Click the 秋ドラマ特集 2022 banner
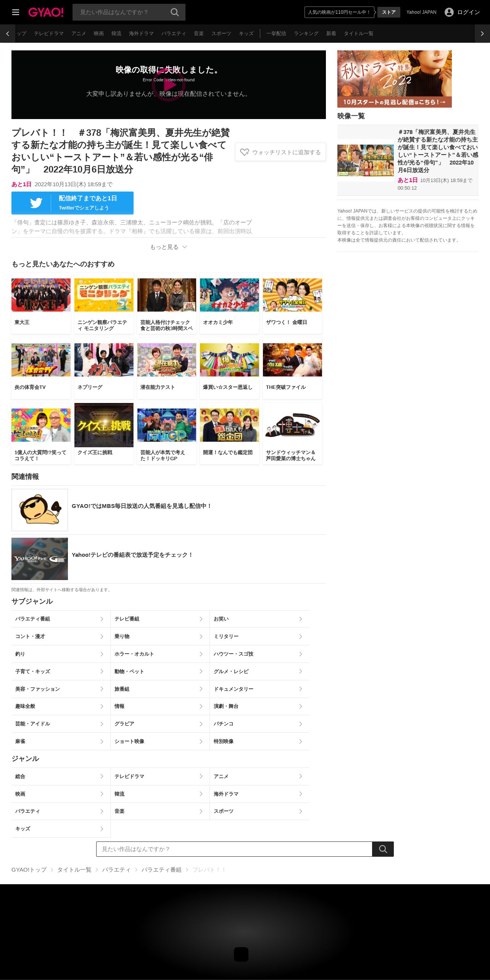The height and width of the screenshot is (980, 490). click(x=395, y=79)
